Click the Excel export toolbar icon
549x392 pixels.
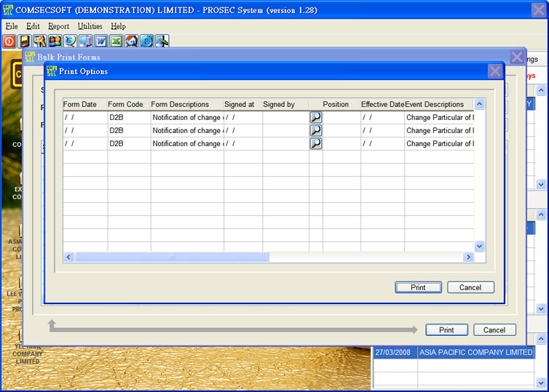pyautogui.click(x=116, y=41)
